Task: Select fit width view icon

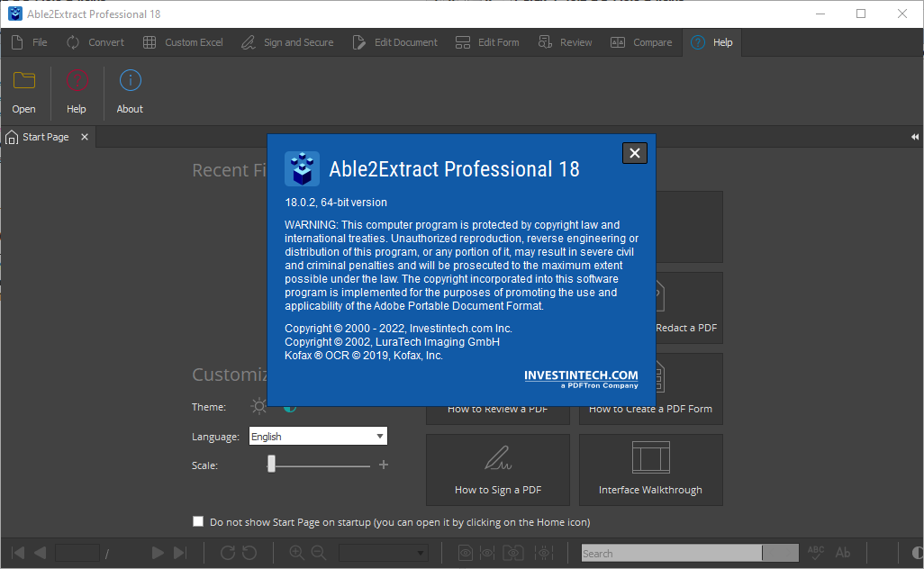Action: pyautogui.click(x=487, y=553)
